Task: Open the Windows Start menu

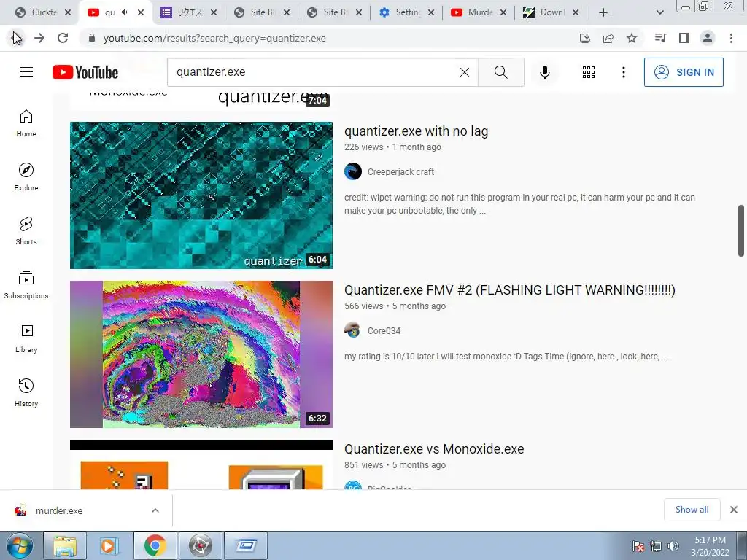Action: (19, 545)
